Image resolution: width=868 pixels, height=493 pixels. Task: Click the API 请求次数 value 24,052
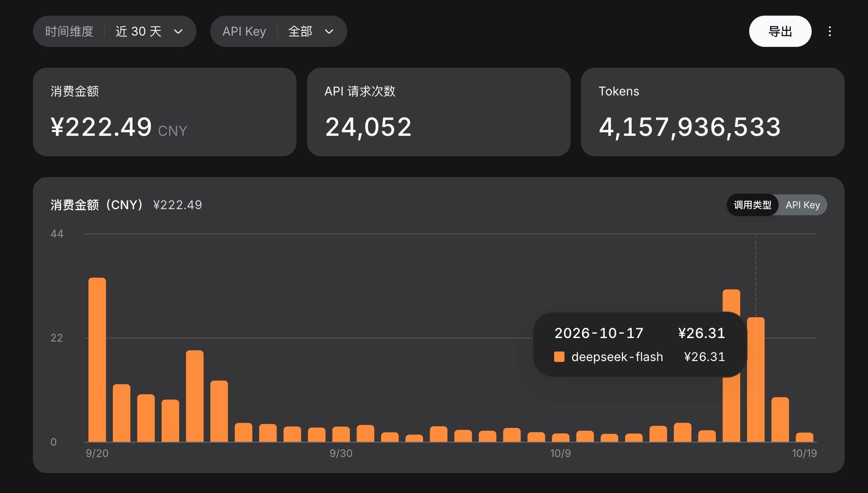click(368, 127)
